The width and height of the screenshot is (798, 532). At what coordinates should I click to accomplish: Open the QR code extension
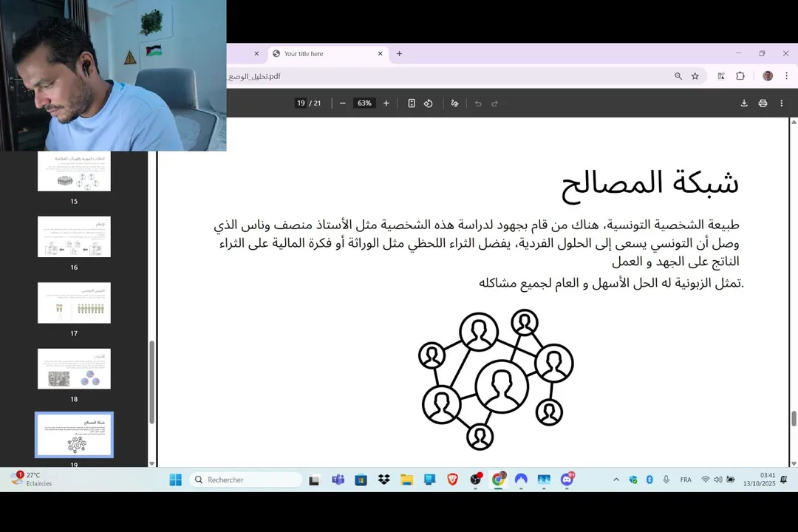720,76
